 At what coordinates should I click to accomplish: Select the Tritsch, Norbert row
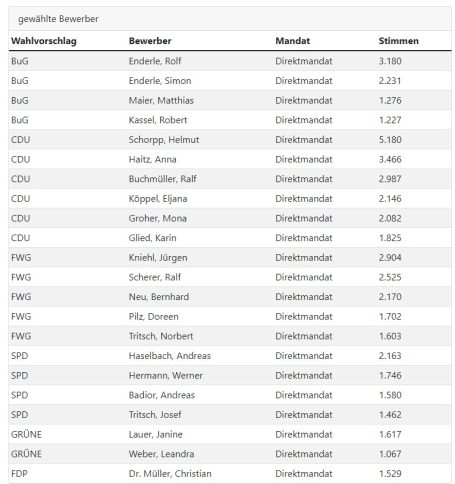click(230, 336)
